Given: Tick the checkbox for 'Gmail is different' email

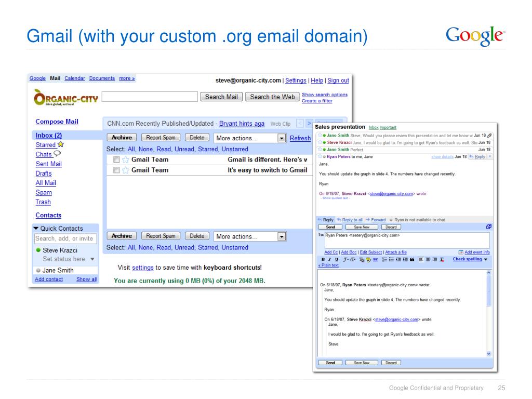Looking at the screenshot, I should 116,159.
